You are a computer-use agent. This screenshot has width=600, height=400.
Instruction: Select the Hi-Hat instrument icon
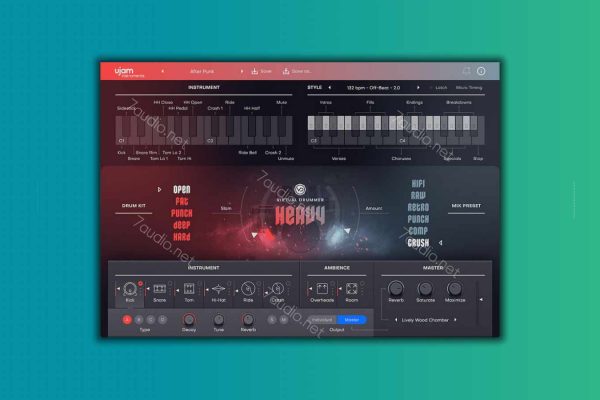pos(218,289)
